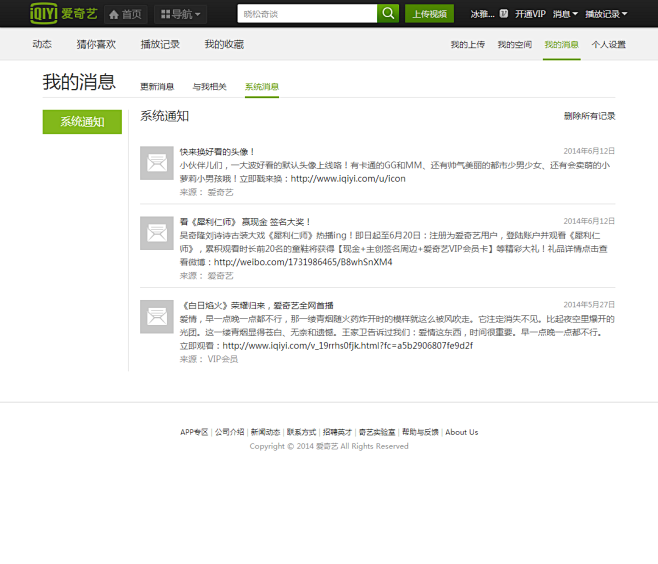
Task: Click the envelope icon of the 快来换好看的头像 message
Action: tap(157, 163)
